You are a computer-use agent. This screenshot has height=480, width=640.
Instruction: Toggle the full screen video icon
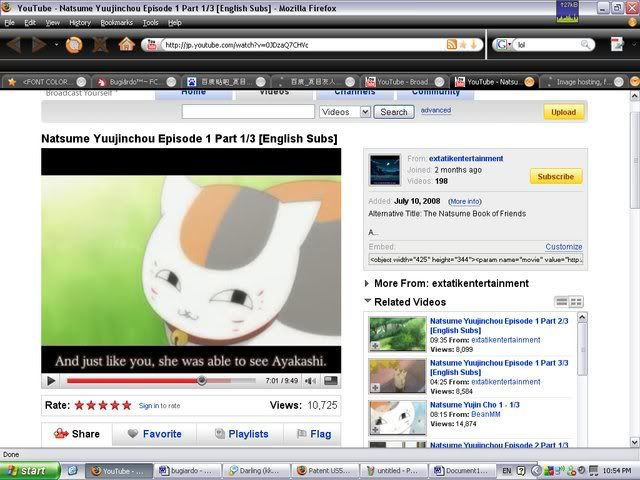(331, 381)
